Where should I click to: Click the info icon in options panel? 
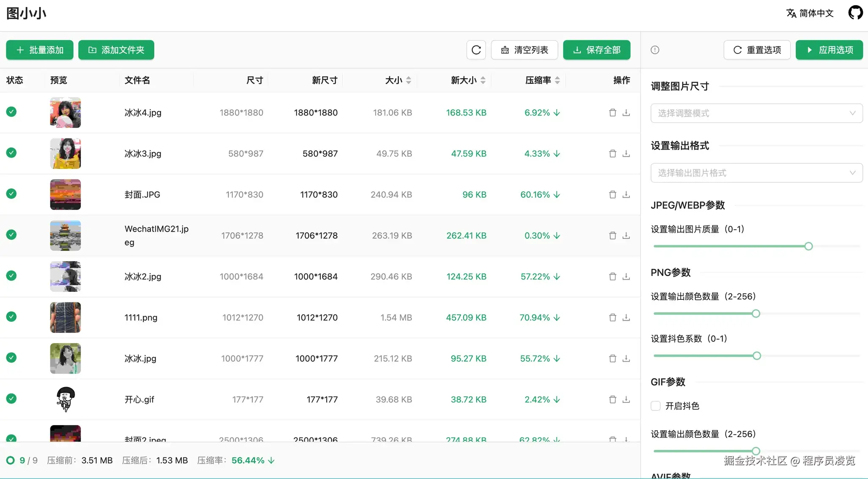click(x=655, y=50)
